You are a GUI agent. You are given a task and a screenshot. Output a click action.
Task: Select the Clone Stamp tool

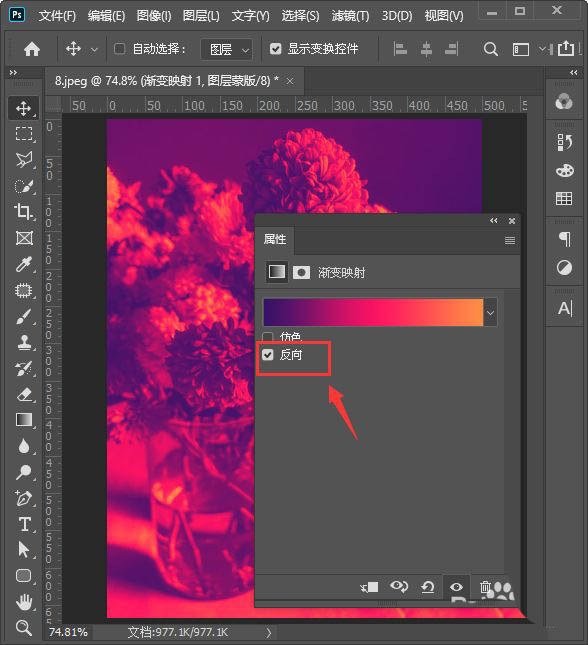(x=24, y=342)
